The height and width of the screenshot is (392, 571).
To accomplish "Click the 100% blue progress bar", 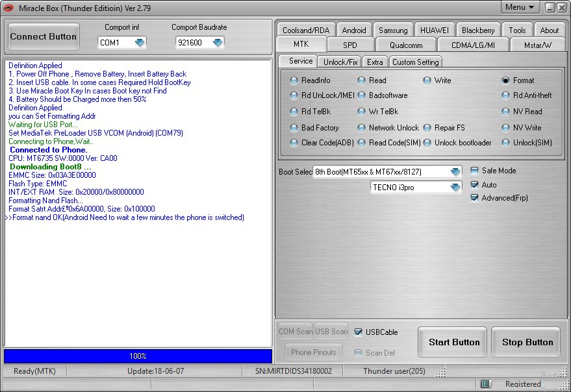I will point(138,356).
